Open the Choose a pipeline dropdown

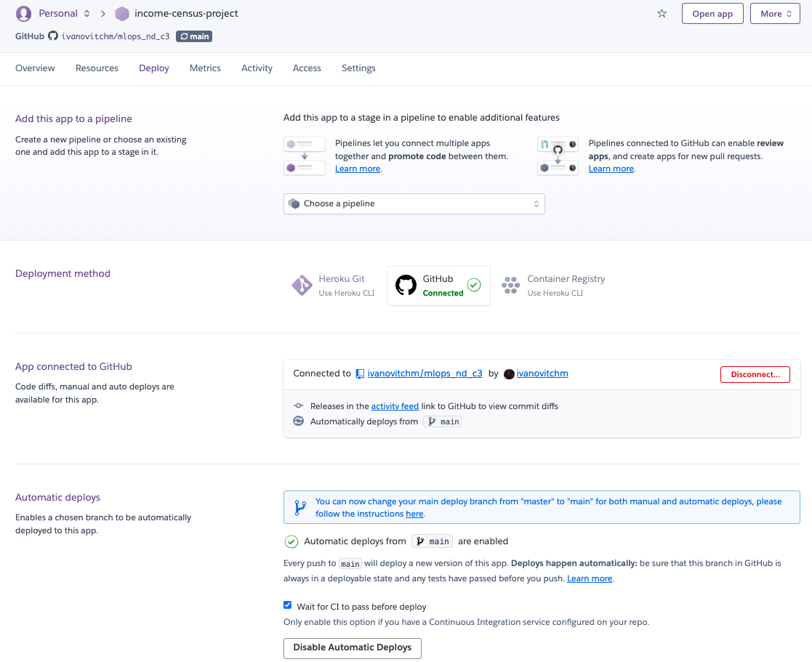click(x=414, y=204)
